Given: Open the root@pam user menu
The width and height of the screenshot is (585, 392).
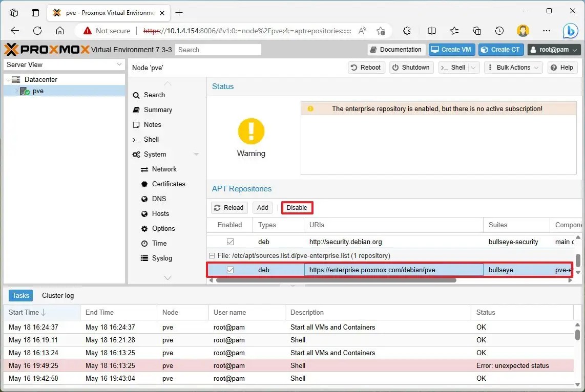Looking at the screenshot, I should [554, 49].
